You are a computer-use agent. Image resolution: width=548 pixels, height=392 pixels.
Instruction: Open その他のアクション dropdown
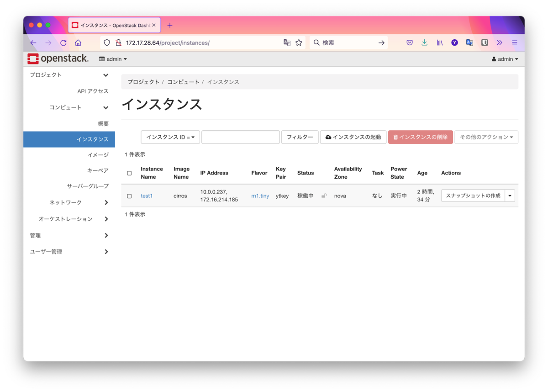[x=486, y=137]
